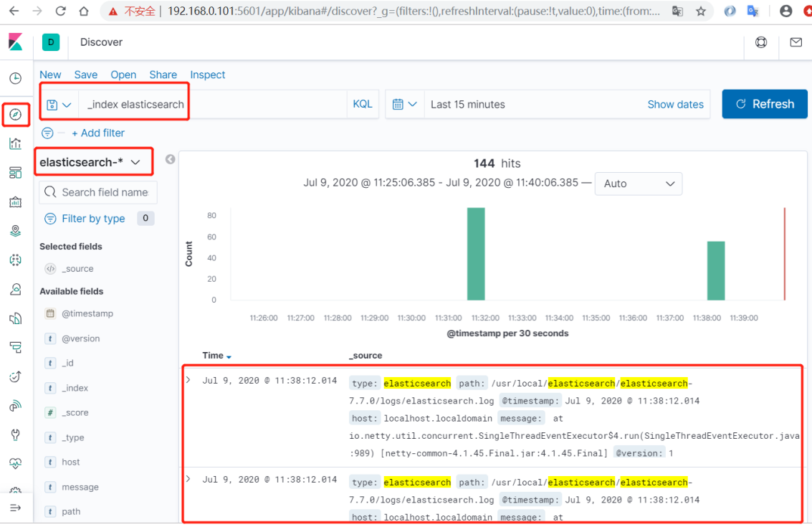This screenshot has width=812, height=527.
Task: Expand the side navigation at bottom
Action: (x=16, y=508)
